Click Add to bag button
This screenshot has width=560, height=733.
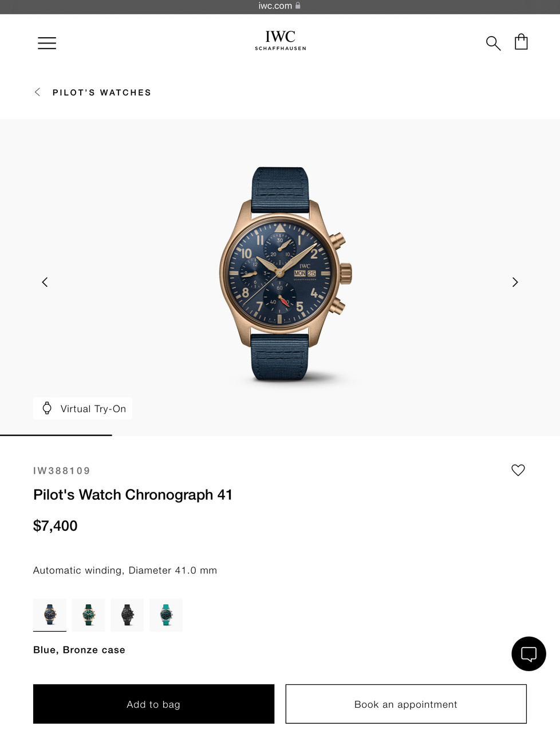tap(153, 704)
